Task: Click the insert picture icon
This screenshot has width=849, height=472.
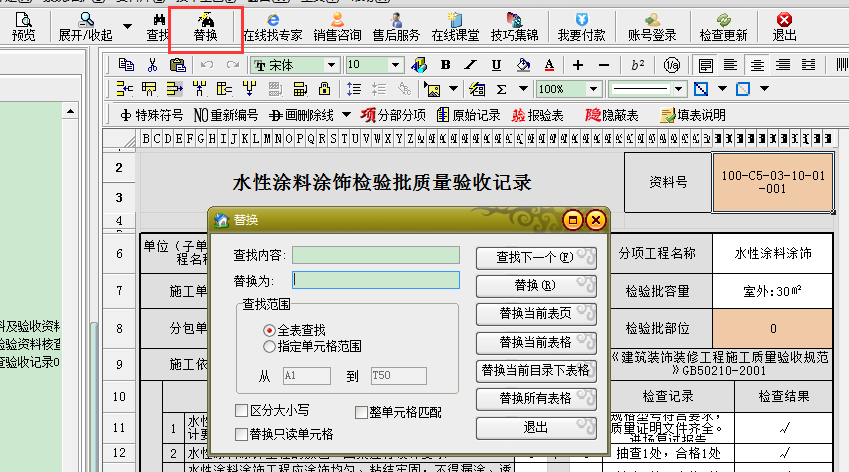Action: coord(433,89)
